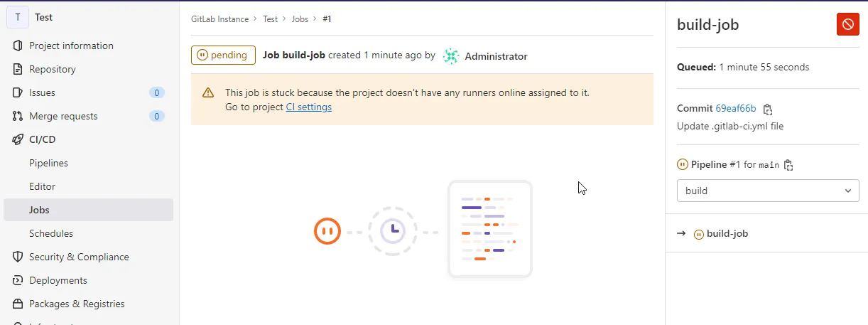Click the Project information sidebar icon
This screenshot has height=325, width=868.
coord(18,46)
